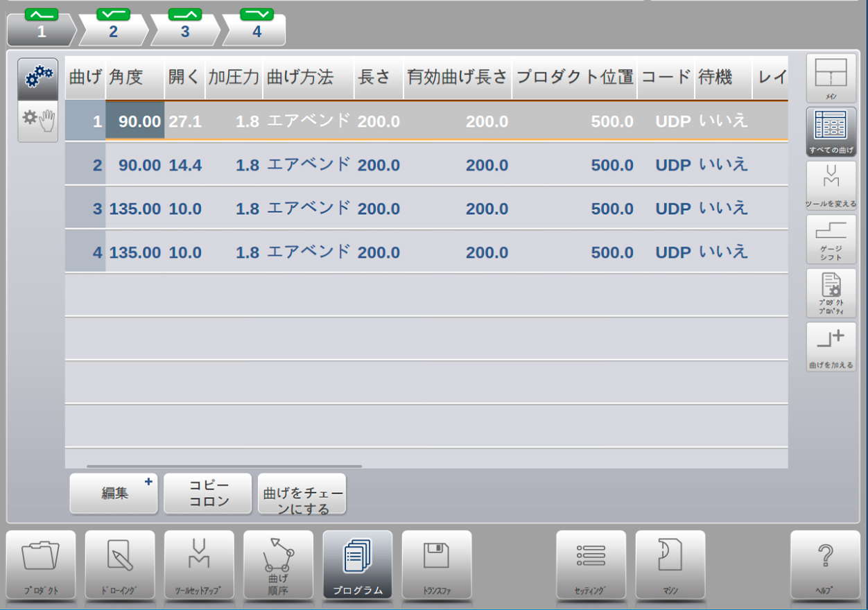Image resolution: width=868 pixels, height=610 pixels.
Task: Switch to すべての曲げ table view
Action: [831, 132]
